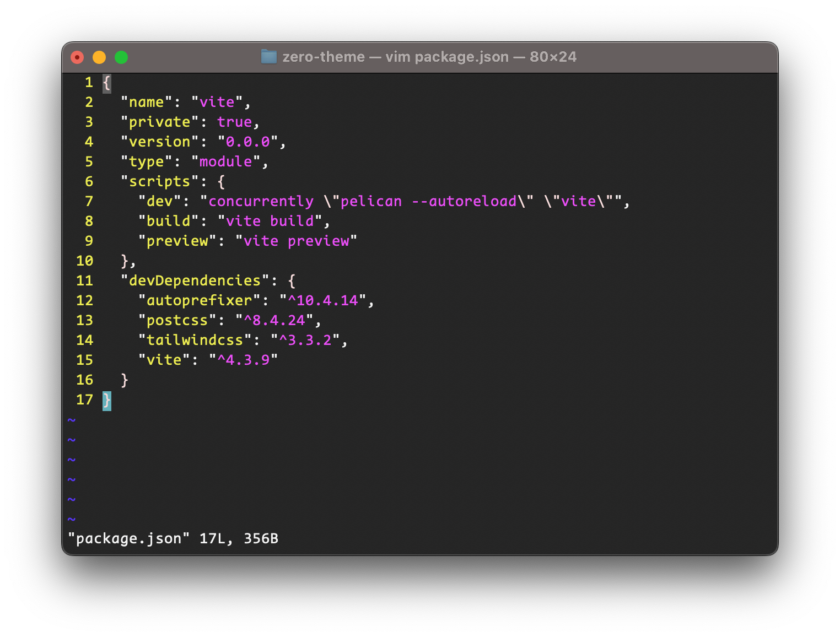The image size is (840, 637).
Task: Click the "vite preview" script value
Action: (x=296, y=241)
